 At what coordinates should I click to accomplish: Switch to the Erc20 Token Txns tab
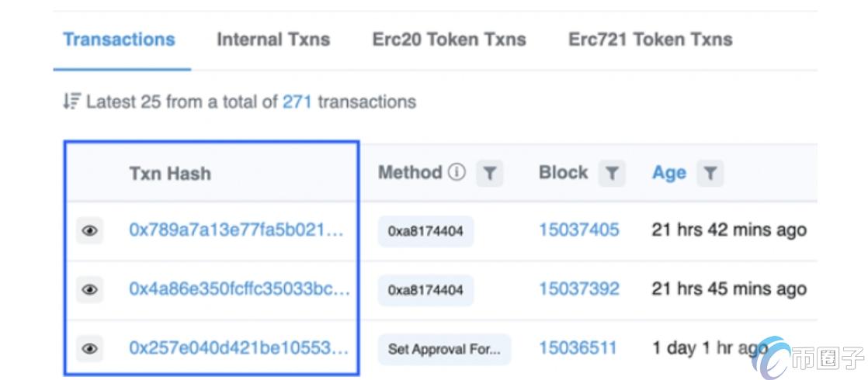point(449,40)
